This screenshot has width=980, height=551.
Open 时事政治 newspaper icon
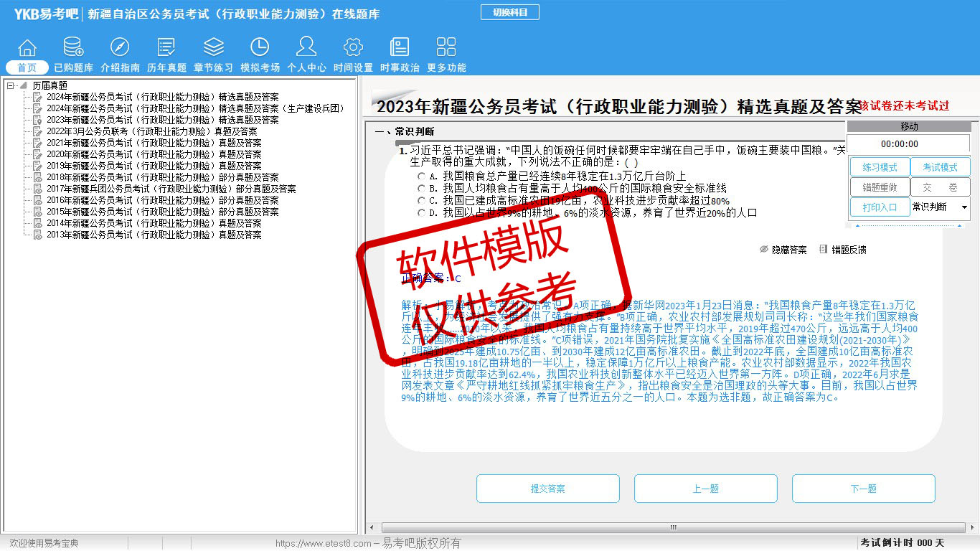coord(400,48)
